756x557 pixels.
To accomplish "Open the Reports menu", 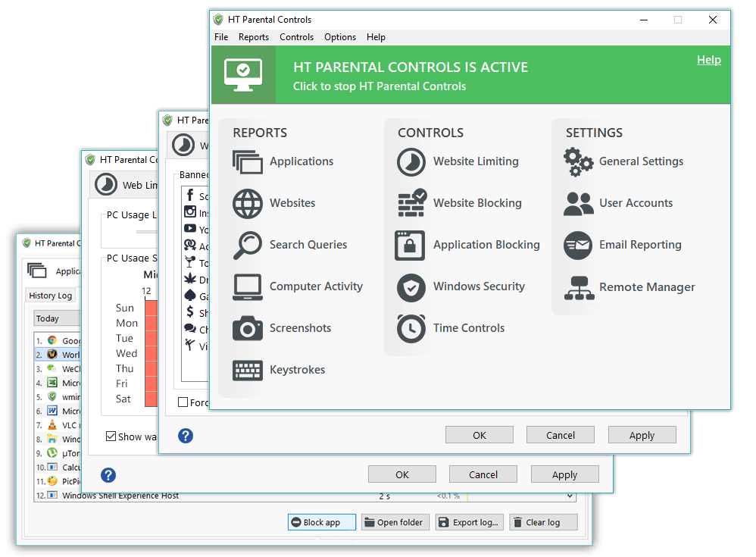I will point(254,37).
